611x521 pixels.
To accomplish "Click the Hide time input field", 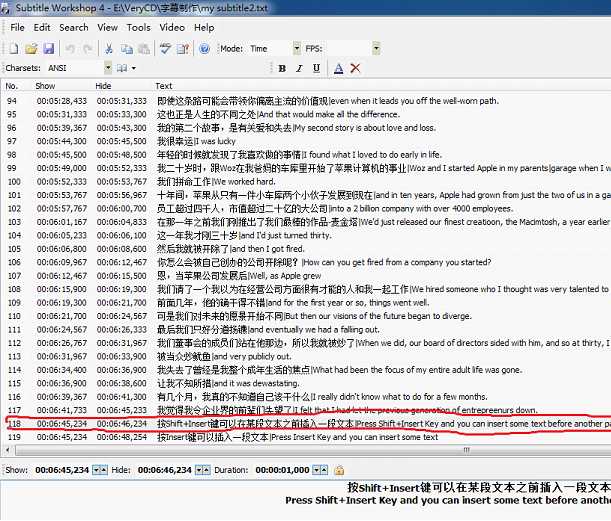I will click(165, 470).
